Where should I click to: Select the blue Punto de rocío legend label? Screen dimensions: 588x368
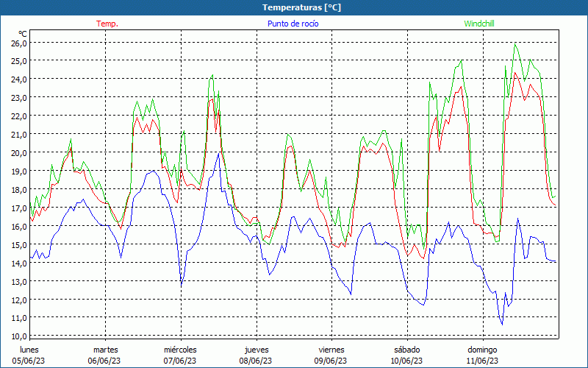click(x=293, y=24)
